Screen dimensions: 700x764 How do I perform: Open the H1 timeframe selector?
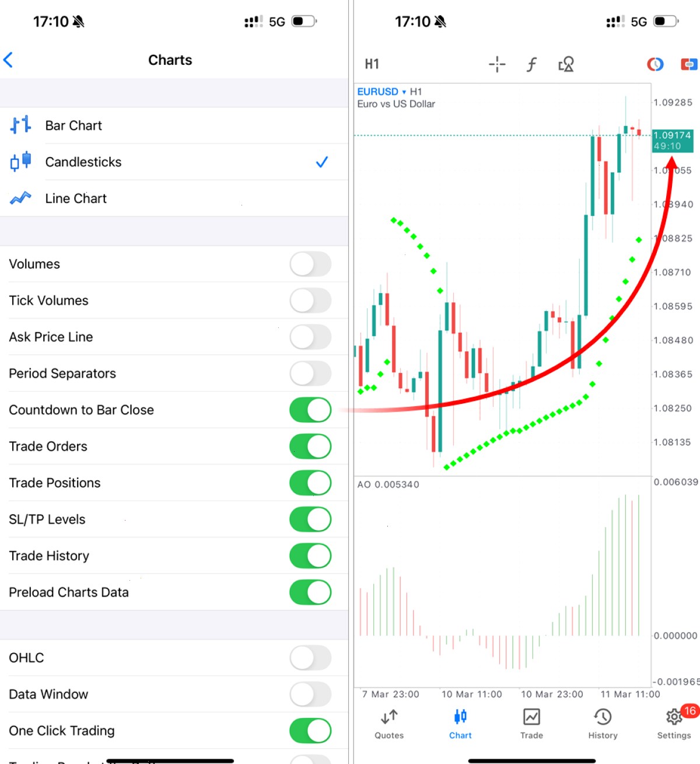372,64
